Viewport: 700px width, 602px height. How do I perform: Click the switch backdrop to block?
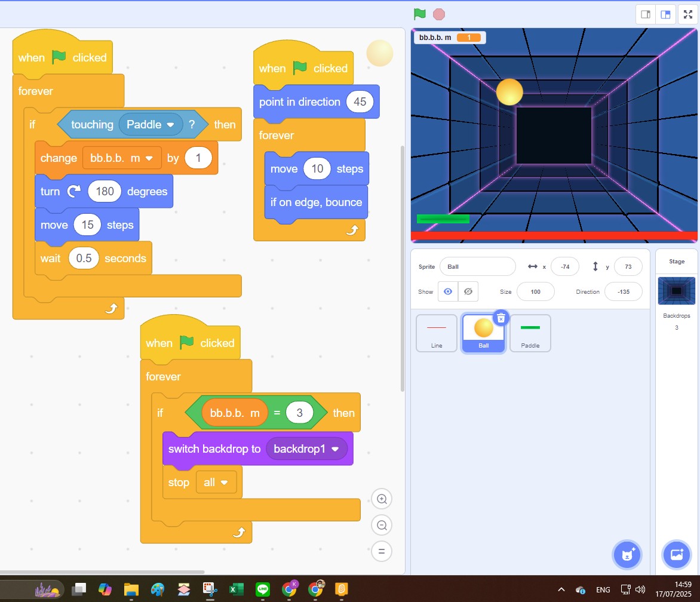tap(215, 449)
